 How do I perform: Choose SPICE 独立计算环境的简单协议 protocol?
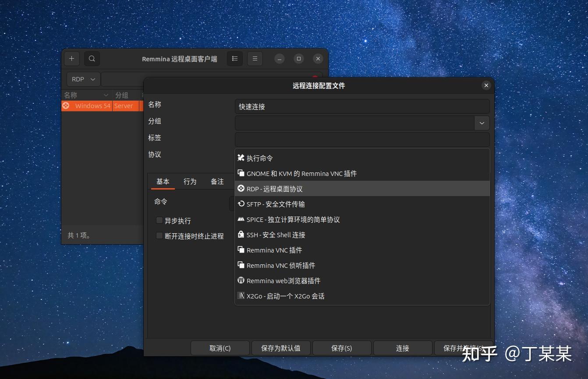pos(289,219)
